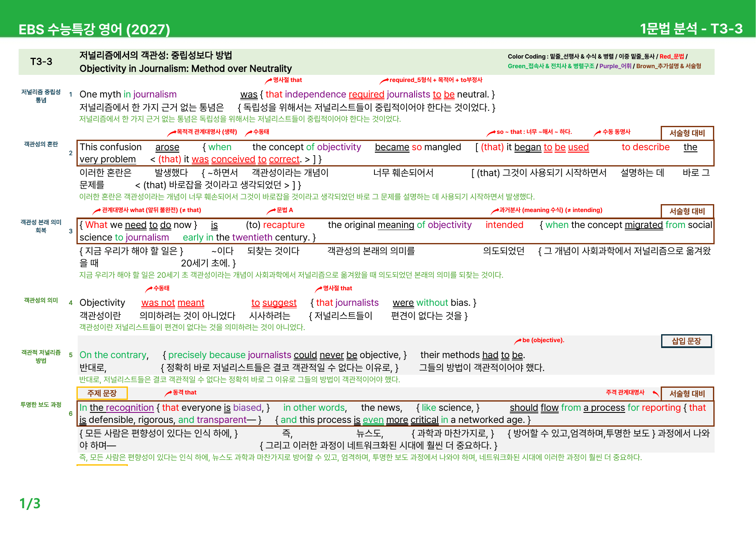Click 'in other words,' in sentence 6
The width and height of the screenshot is (756, 535).
click(315, 408)
